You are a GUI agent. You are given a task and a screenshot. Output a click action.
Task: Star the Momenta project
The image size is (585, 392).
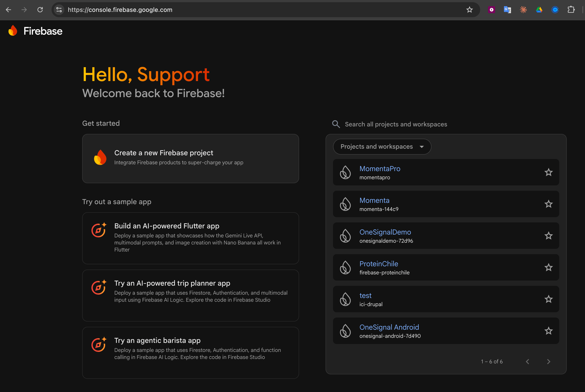(x=548, y=204)
